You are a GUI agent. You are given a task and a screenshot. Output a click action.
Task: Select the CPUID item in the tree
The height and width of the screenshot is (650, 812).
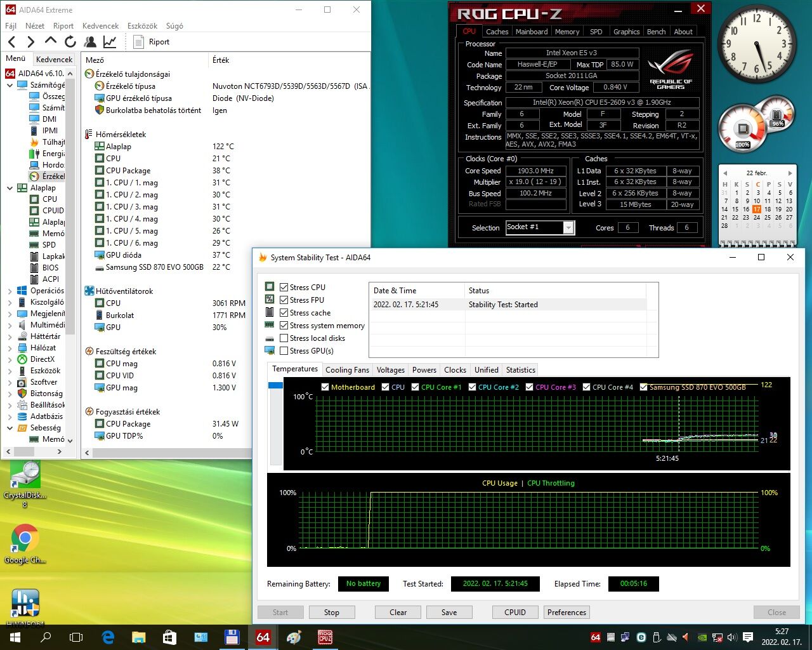pyautogui.click(x=48, y=210)
